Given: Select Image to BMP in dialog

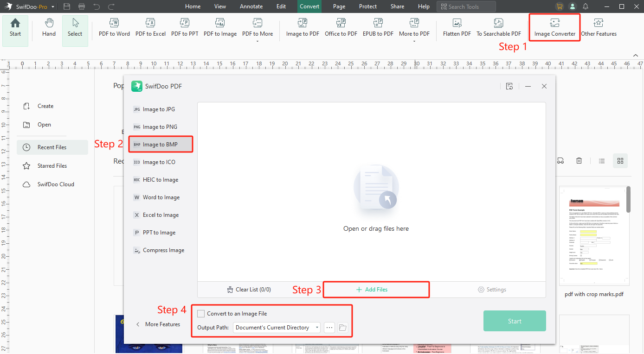Looking at the screenshot, I should point(161,145).
